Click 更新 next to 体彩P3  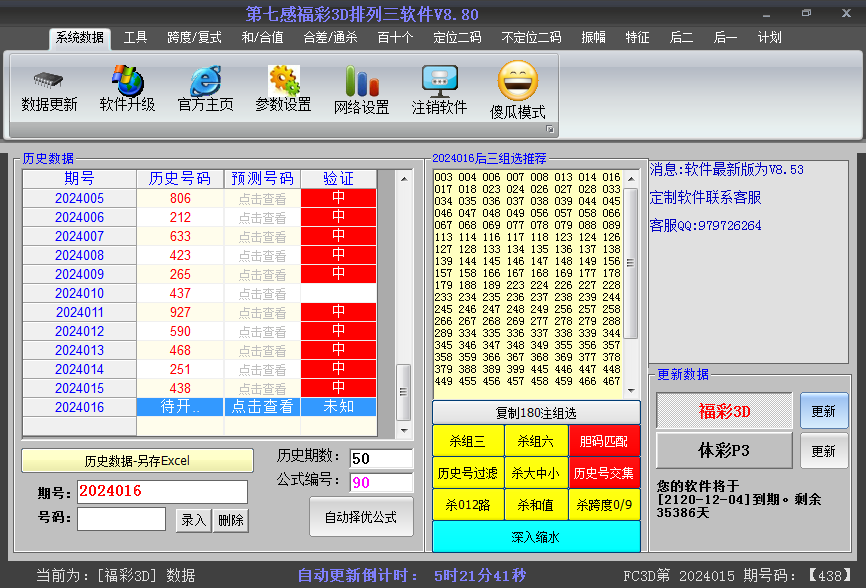(823, 451)
